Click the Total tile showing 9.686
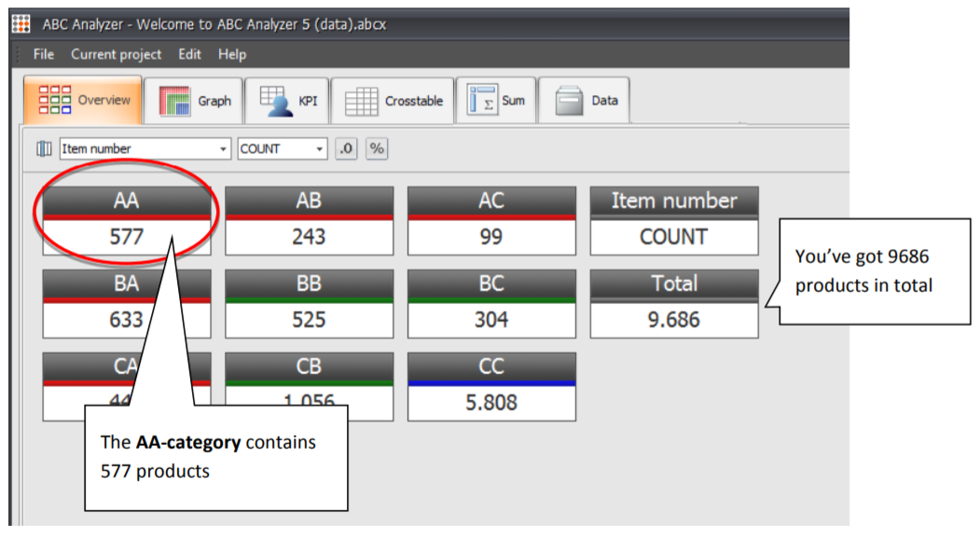The width and height of the screenshot is (980, 540). (674, 304)
